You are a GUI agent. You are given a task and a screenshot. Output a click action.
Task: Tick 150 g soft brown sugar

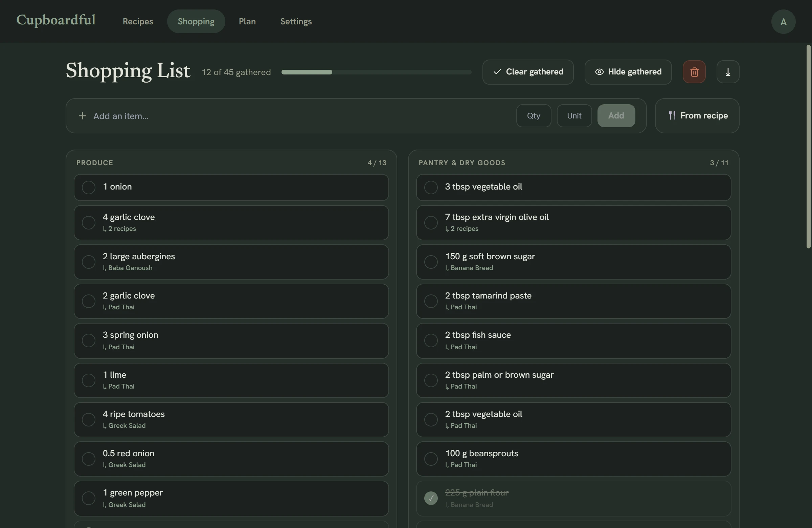coord(431,262)
